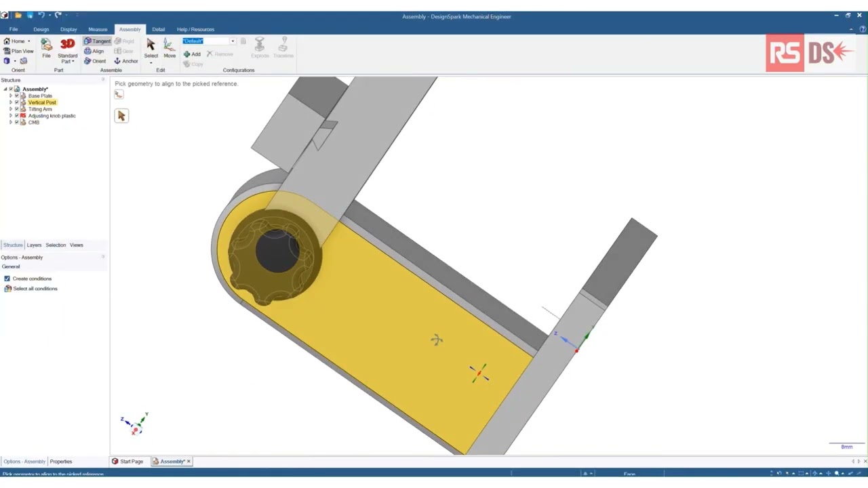
Task: Select CMB in structure tree
Action: click(34, 122)
